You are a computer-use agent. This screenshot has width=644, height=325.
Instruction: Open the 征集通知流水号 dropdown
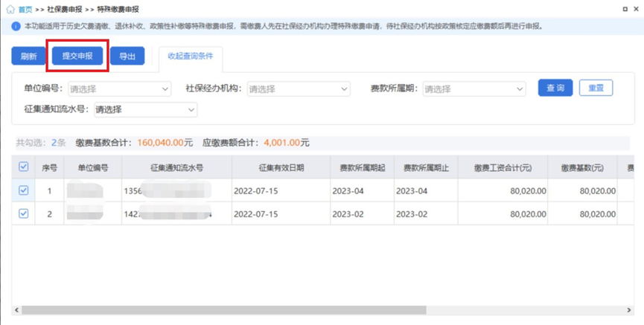145,109
